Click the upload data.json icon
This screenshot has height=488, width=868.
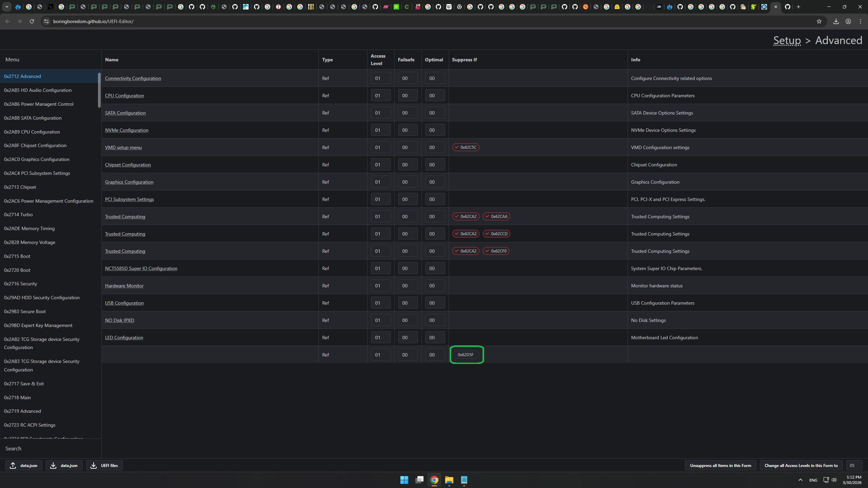click(x=13, y=465)
